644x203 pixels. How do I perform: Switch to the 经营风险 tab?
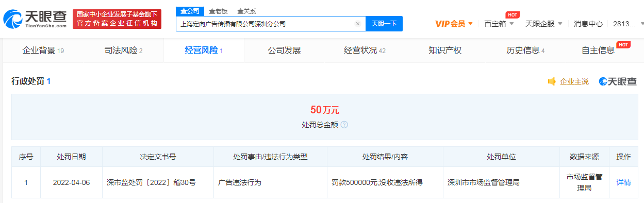[x=204, y=50]
